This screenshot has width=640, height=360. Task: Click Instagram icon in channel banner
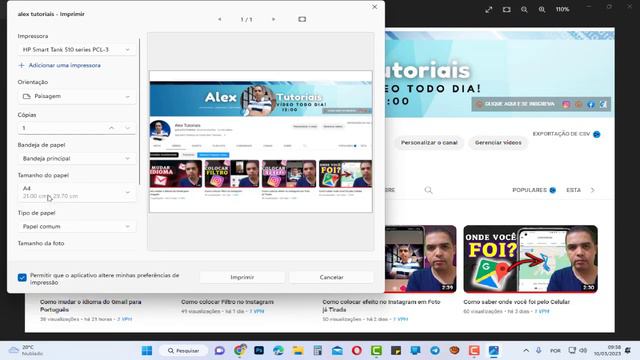[566, 104]
